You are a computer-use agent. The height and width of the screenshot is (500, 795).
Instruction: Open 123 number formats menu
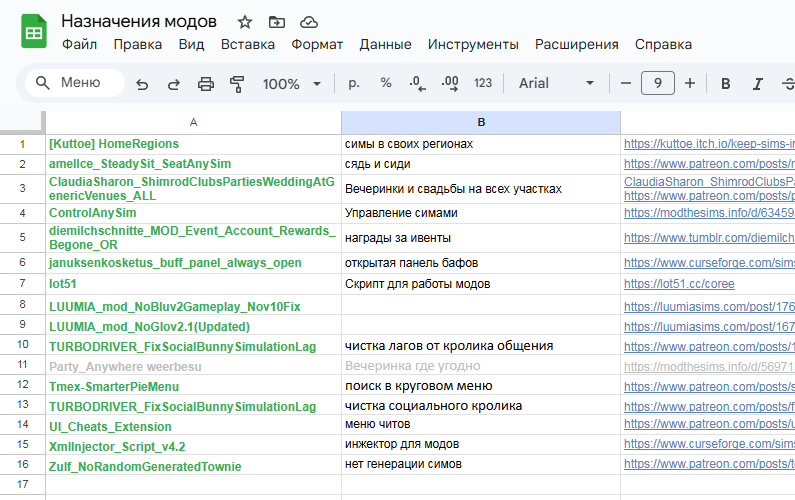(483, 83)
